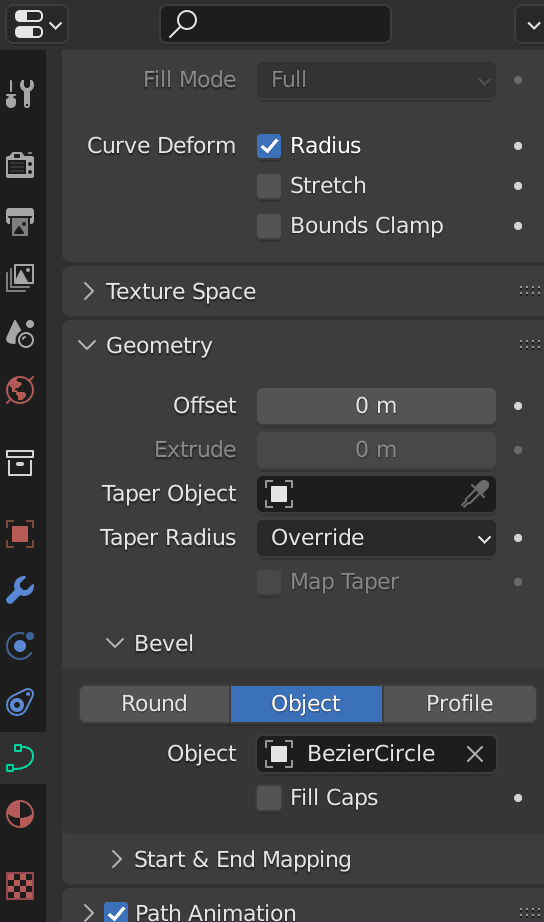The image size is (544, 922).
Task: Switch bevel mode to Profile
Action: [459, 704]
